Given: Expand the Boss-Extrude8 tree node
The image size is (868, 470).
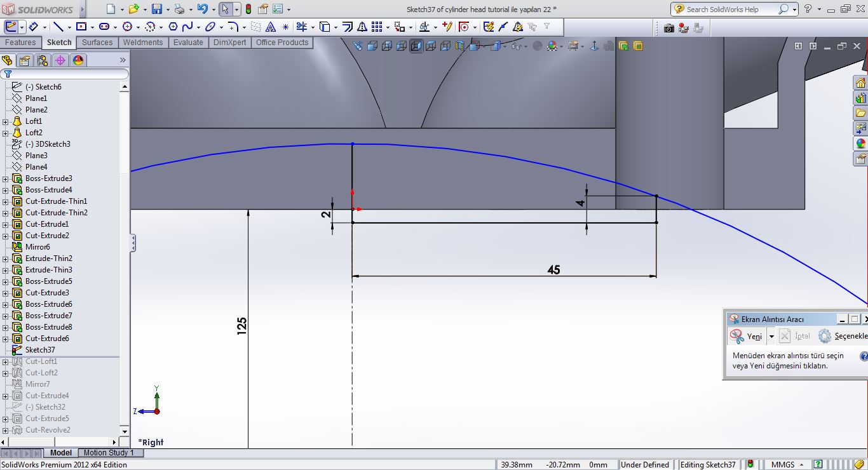Looking at the screenshot, I should (x=6, y=327).
